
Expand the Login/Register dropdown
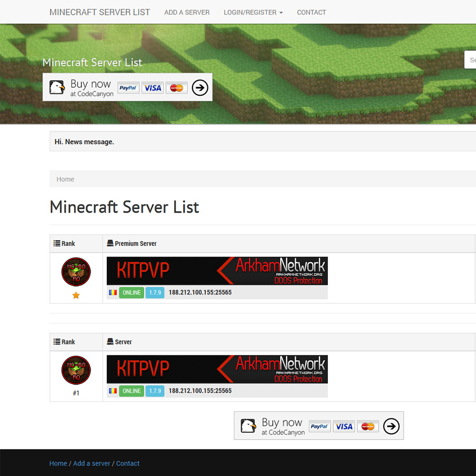253,13
